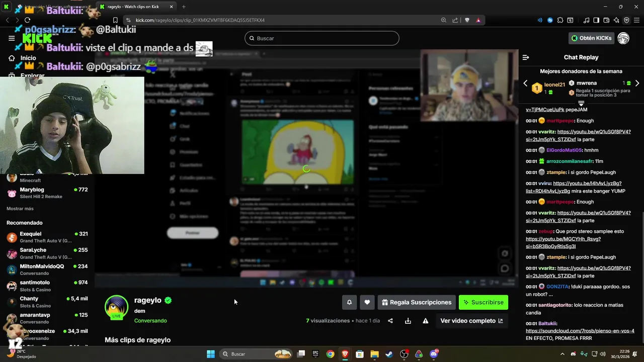Image resolution: width=644 pixels, height=362 pixels.
Task: Open Maryblog followed channel
Action: coord(47,193)
